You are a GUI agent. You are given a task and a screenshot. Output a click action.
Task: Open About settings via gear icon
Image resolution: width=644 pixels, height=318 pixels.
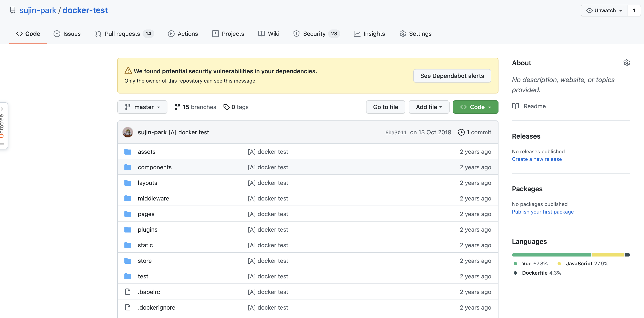(627, 63)
